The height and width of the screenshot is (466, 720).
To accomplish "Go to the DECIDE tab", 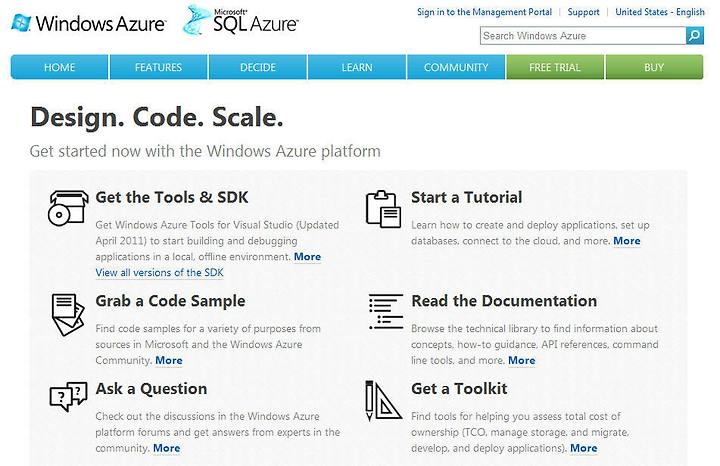I will (x=258, y=67).
